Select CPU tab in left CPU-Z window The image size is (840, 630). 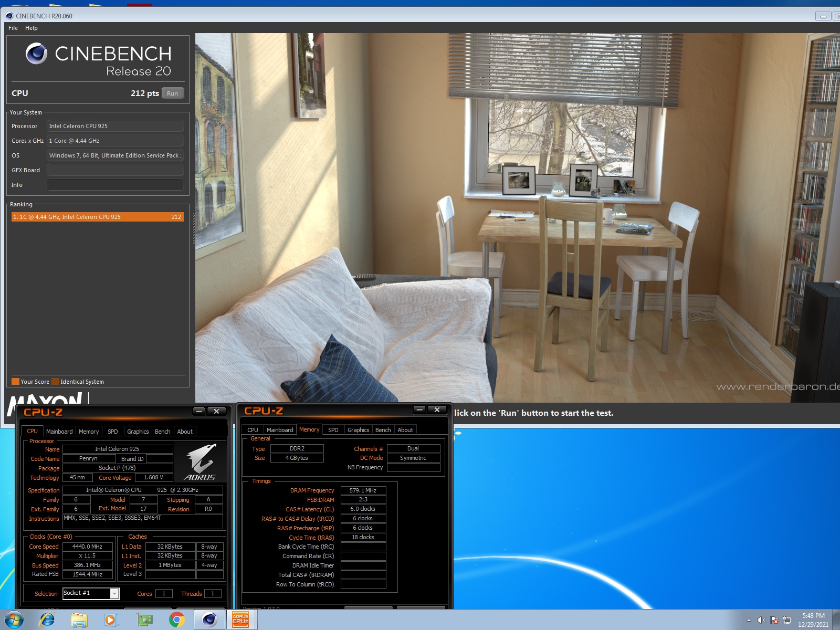tap(33, 431)
